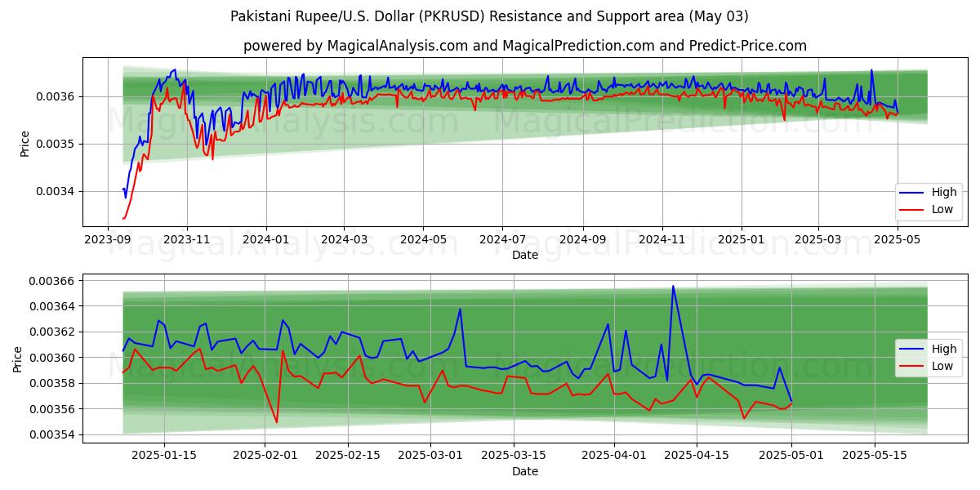This screenshot has width=980, height=490.
Task: Click the 2025-03-01 x-axis tick label
Action: tap(431, 455)
